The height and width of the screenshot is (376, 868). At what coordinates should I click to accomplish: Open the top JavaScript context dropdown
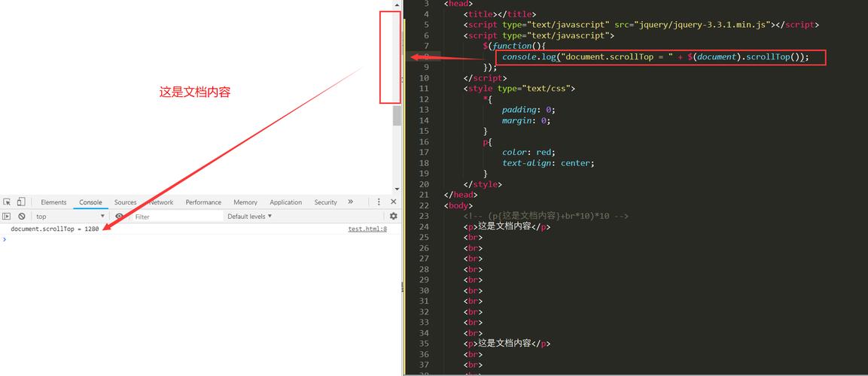click(70, 217)
